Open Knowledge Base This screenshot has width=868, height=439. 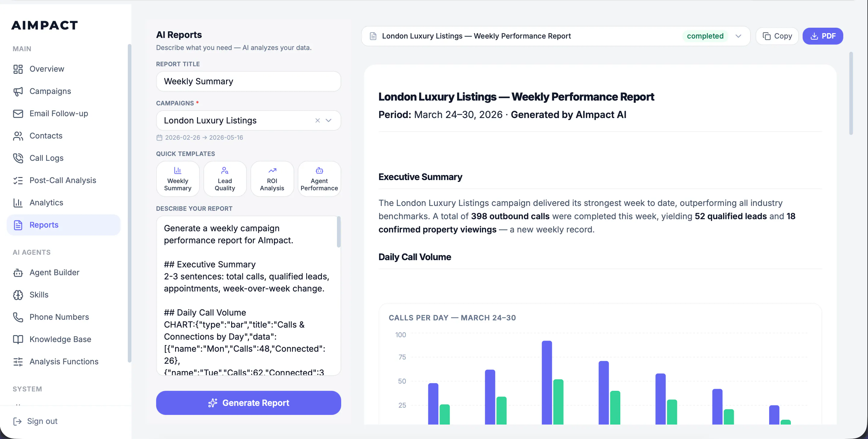click(x=63, y=339)
